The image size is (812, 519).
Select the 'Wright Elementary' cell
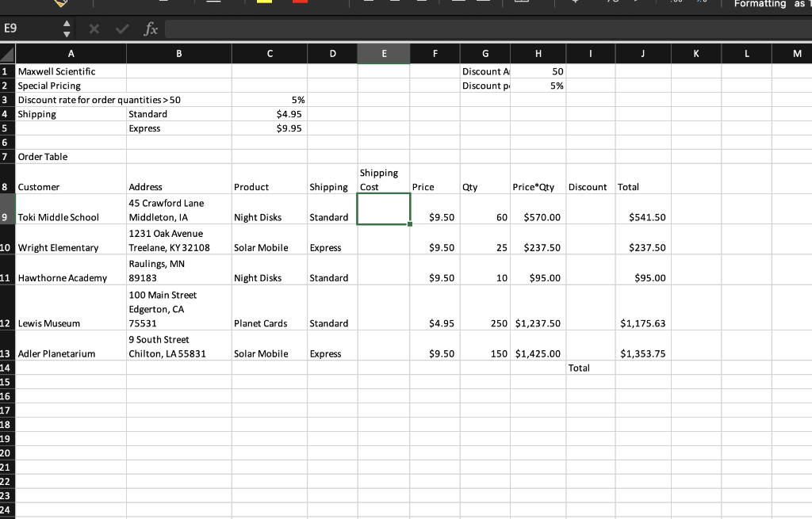[x=71, y=239]
